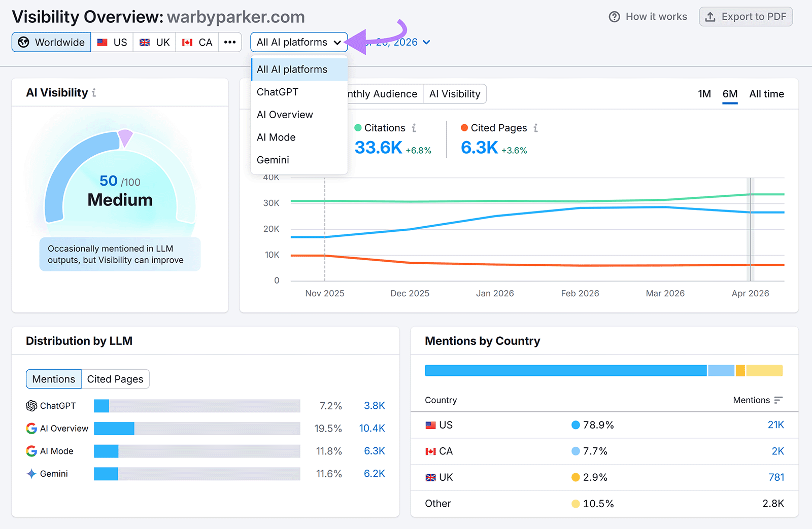Click the UK flag in country table
This screenshot has height=529, width=812.
pyautogui.click(x=430, y=478)
